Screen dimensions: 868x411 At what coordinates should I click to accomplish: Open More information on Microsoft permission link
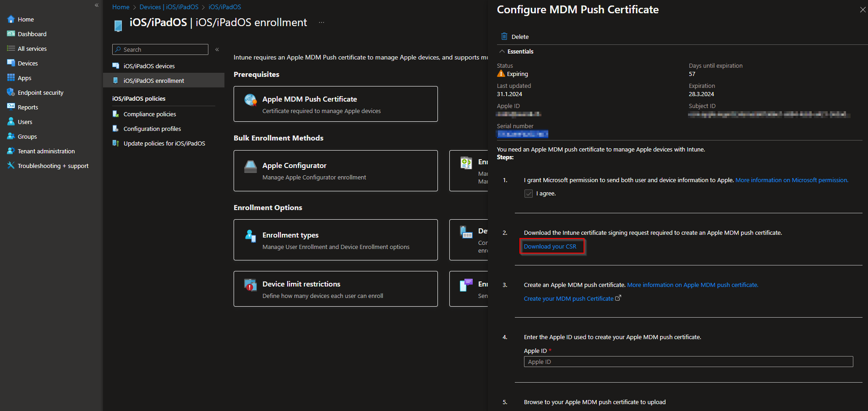coord(792,180)
